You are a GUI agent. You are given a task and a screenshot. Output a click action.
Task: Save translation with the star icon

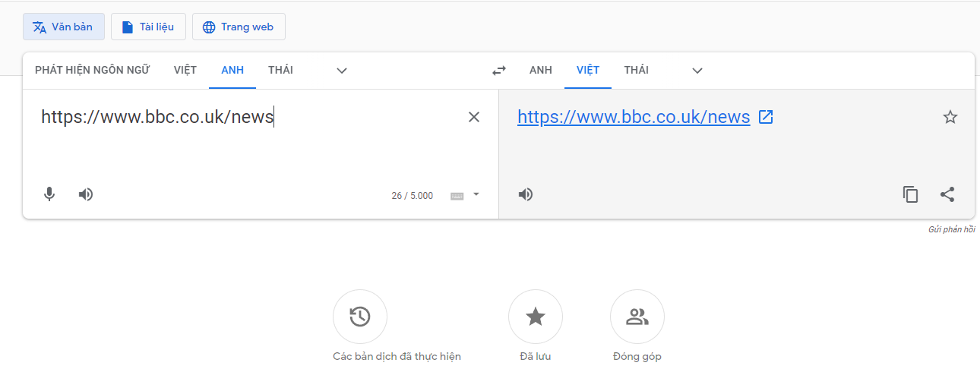pyautogui.click(x=950, y=117)
